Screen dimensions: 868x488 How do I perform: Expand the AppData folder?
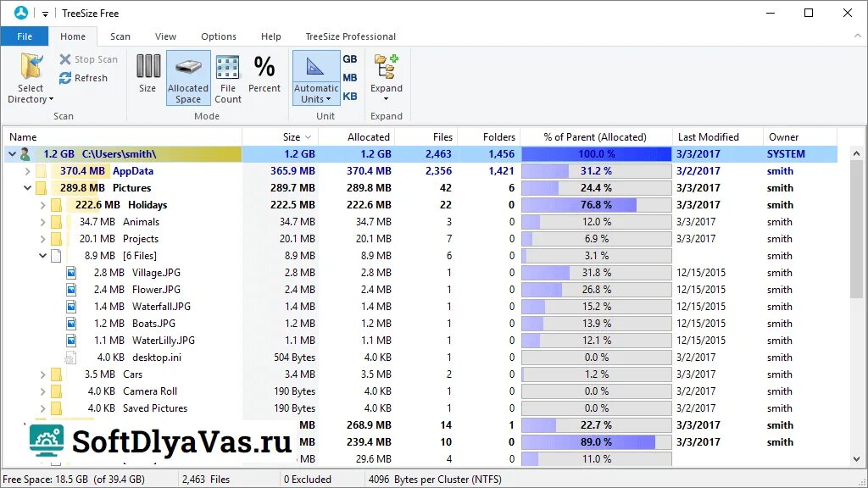27,171
